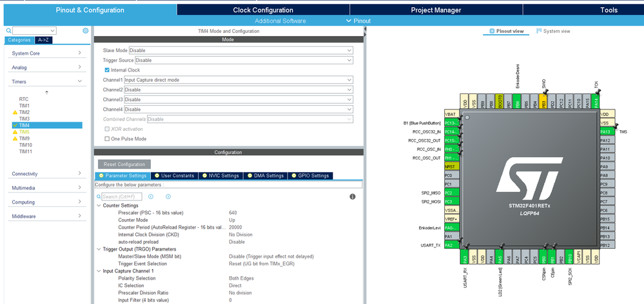Expand the Analog category

click(x=47, y=67)
